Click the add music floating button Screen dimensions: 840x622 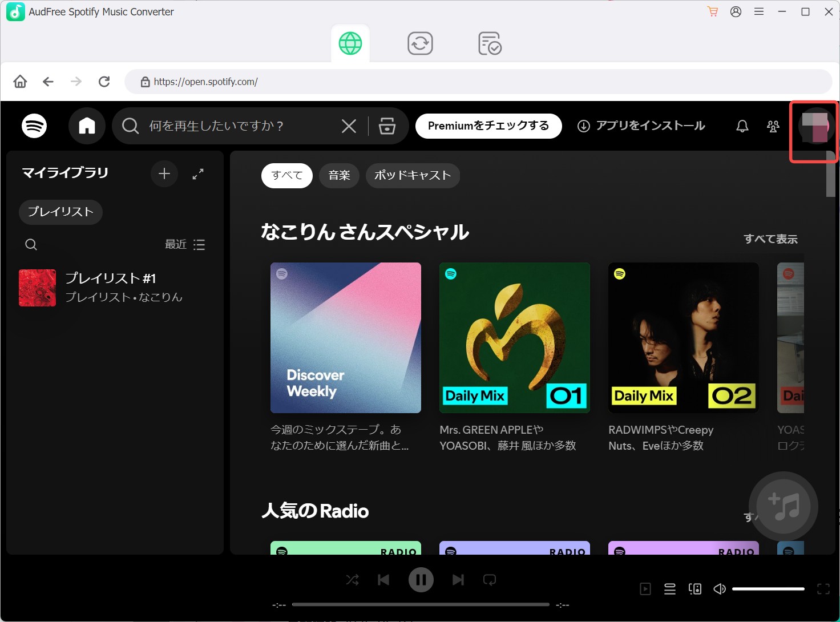[x=784, y=506]
